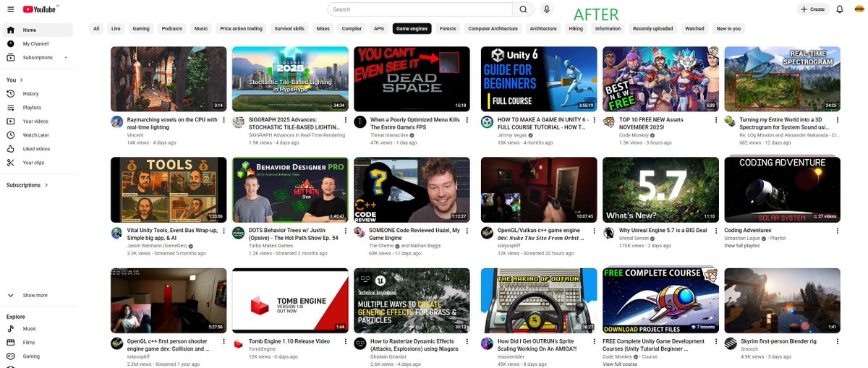The image size is (868, 368).
Task: Open the account avatar menu
Action: tap(859, 9)
